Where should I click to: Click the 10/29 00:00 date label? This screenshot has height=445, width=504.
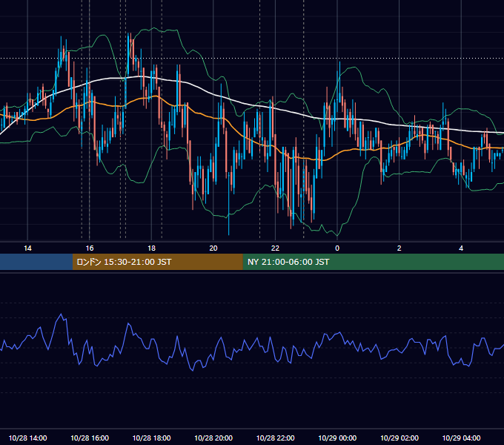coord(337,438)
